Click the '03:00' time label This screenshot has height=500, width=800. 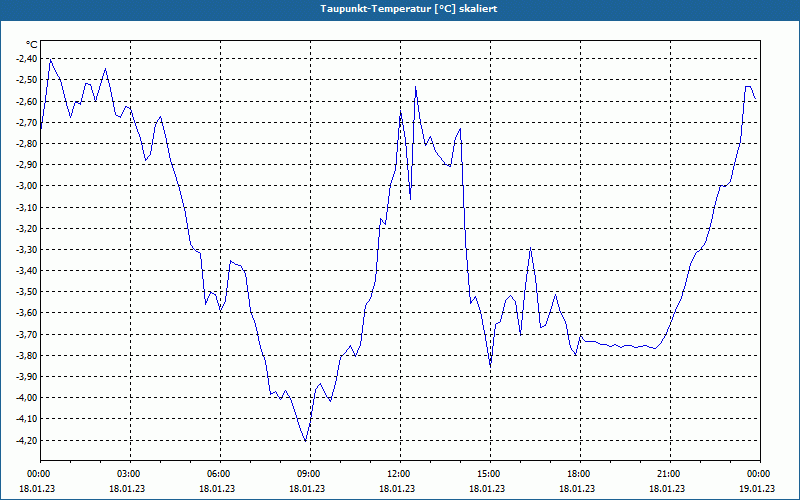[130, 474]
